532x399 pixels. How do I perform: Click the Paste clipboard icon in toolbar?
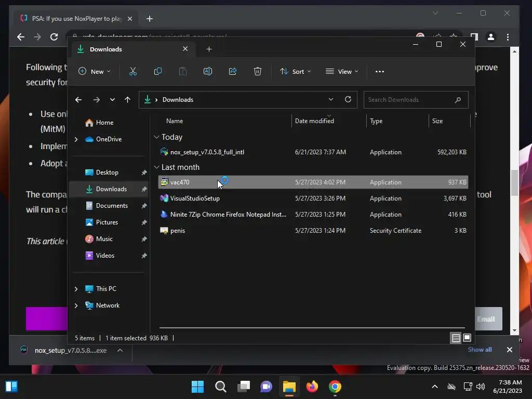(x=183, y=72)
